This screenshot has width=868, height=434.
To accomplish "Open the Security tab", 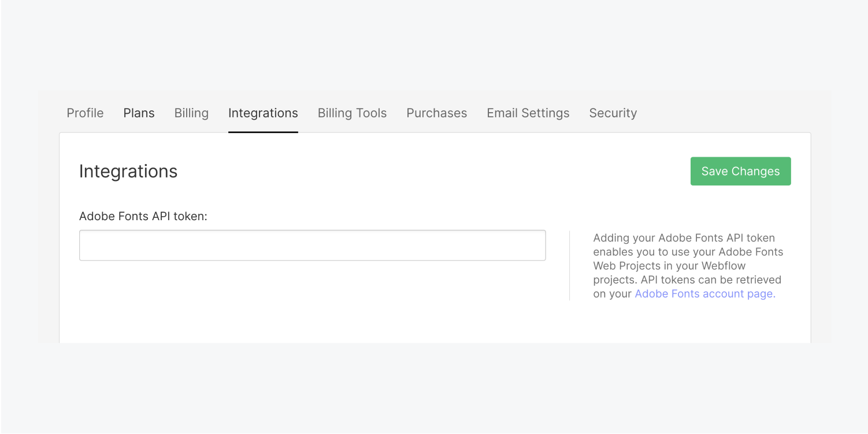I will [613, 113].
